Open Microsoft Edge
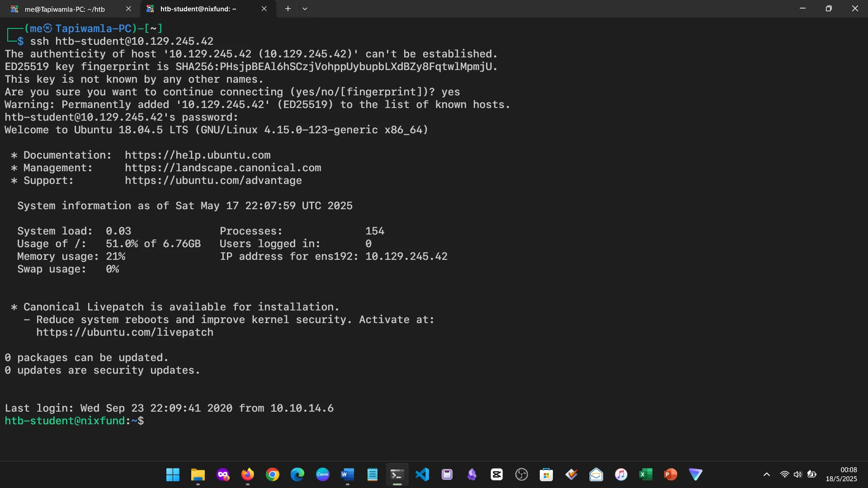Image resolution: width=868 pixels, height=488 pixels. [297, 474]
